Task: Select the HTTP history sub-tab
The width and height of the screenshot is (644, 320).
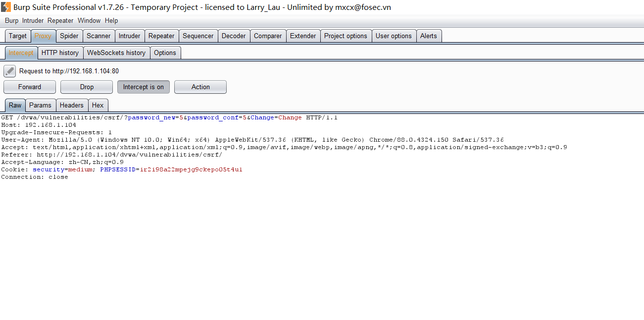Action: pyautogui.click(x=60, y=53)
